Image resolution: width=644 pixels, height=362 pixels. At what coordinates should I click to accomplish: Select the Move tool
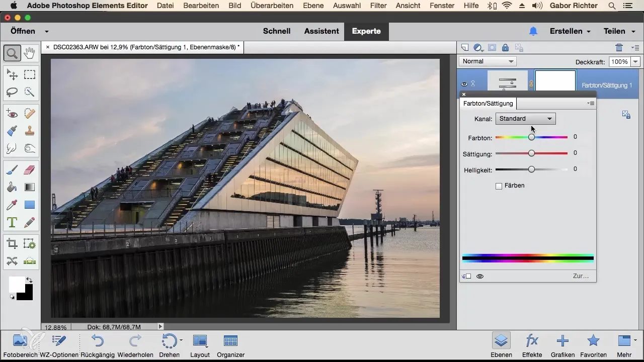click(12, 75)
